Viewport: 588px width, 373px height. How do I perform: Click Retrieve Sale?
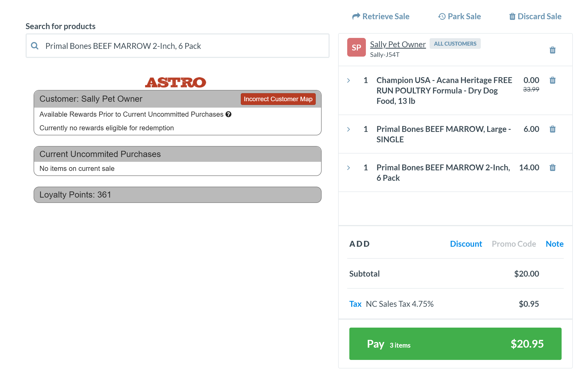coord(381,17)
